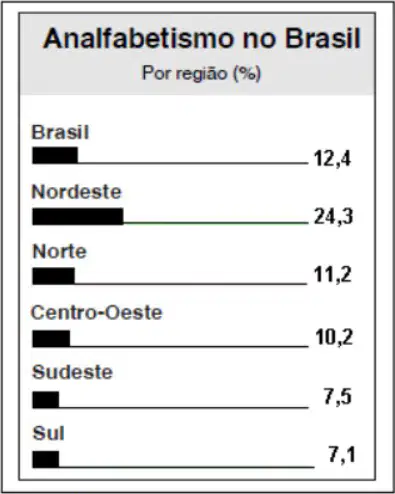Click the black bar for Nordeste
The width and height of the screenshot is (395, 494).
78,217
